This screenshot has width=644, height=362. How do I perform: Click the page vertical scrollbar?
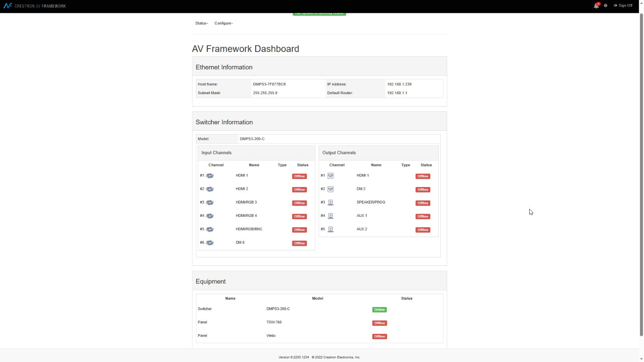[641, 175]
